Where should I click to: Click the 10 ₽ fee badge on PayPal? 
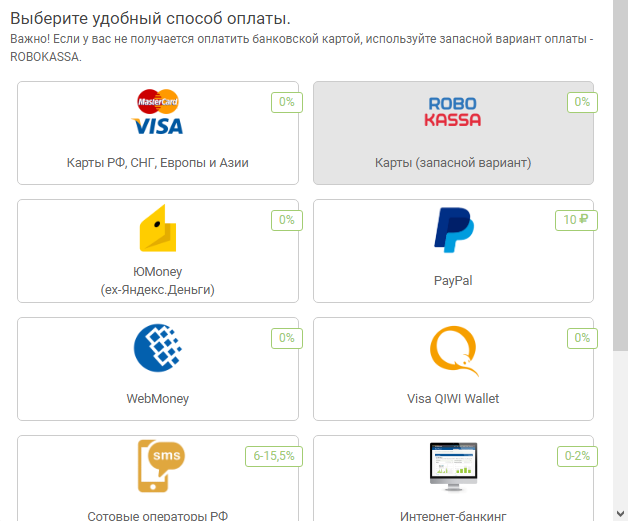576,220
